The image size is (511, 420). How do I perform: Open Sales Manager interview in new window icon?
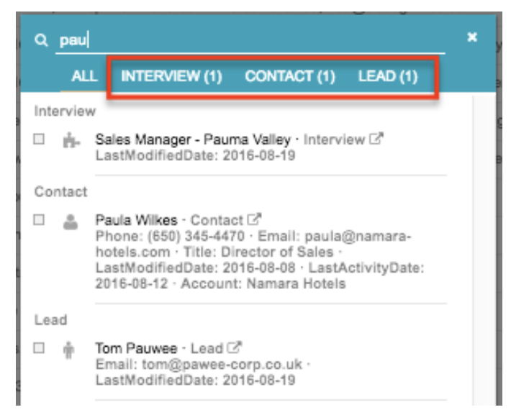[376, 139]
